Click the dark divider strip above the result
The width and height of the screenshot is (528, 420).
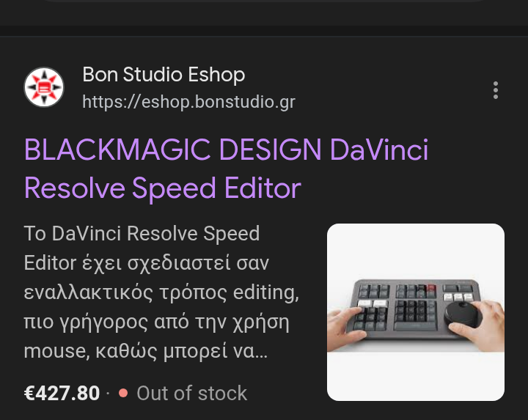click(264, 31)
